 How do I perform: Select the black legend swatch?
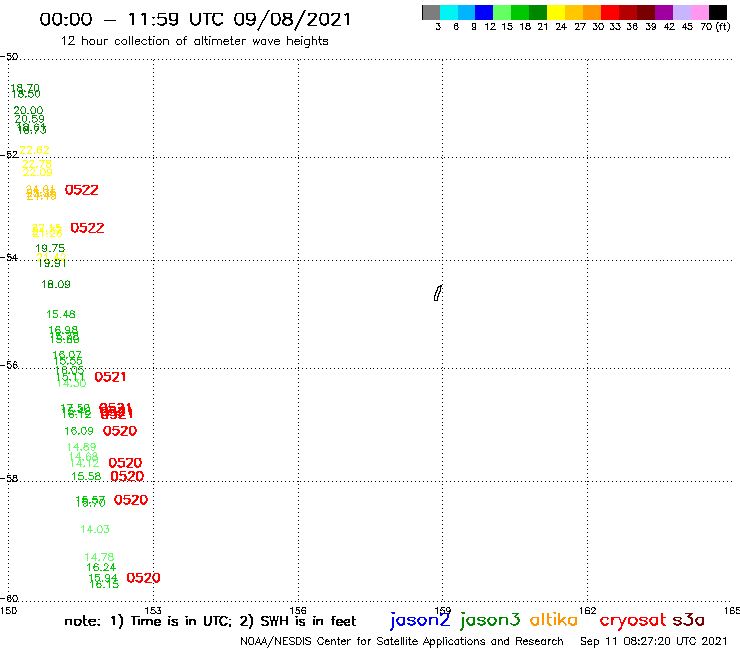click(x=717, y=12)
